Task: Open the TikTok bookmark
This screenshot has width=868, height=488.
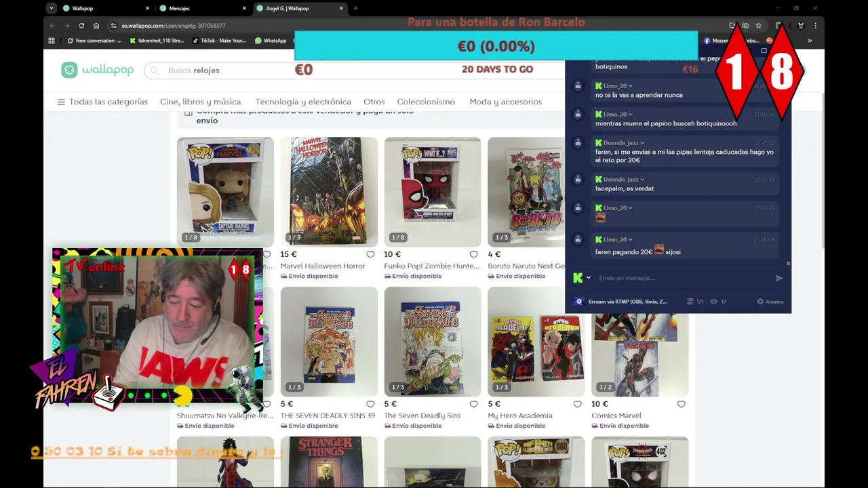Action: coord(219,41)
